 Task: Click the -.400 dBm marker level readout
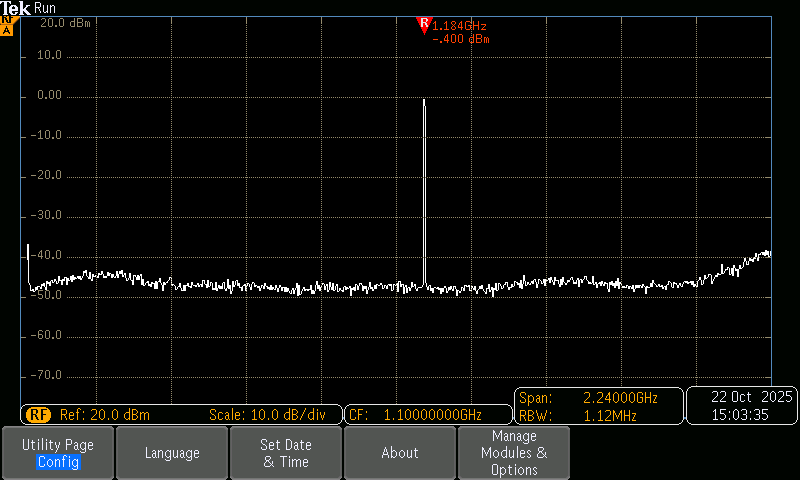pos(461,39)
